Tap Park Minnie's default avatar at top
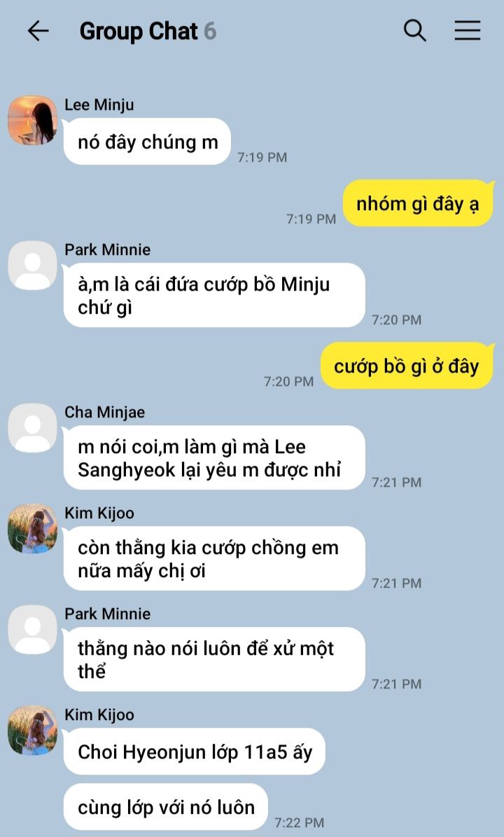504x837 pixels. [32, 265]
